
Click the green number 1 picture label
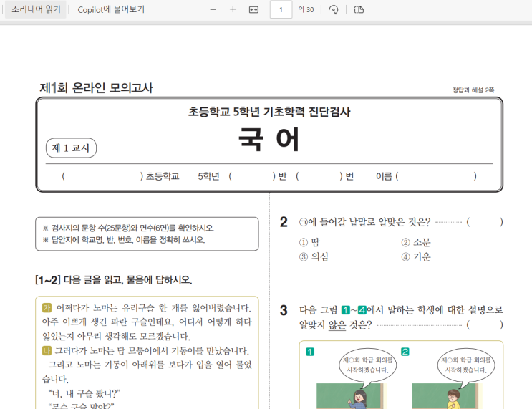tap(310, 352)
